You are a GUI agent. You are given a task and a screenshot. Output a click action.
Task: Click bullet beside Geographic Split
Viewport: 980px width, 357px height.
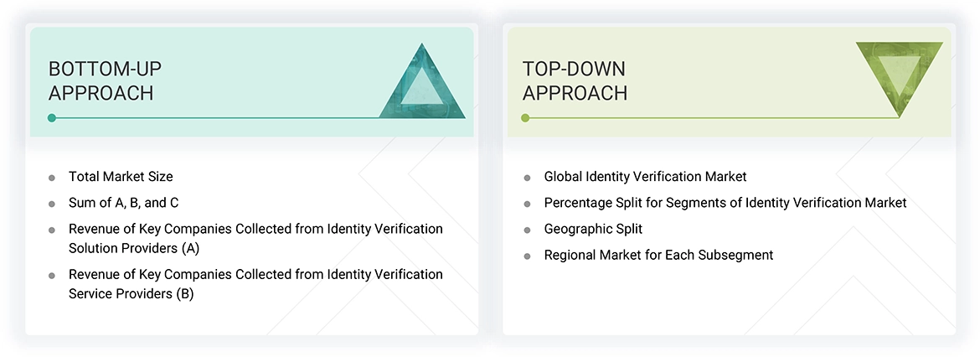(527, 230)
